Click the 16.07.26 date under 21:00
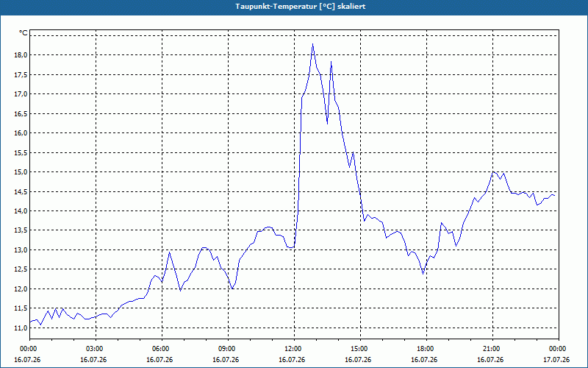This screenshot has height=368, width=588. tap(490, 359)
